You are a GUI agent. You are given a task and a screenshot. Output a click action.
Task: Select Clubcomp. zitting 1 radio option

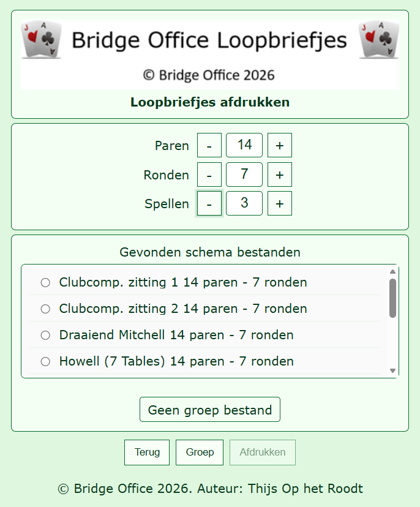coord(45,283)
